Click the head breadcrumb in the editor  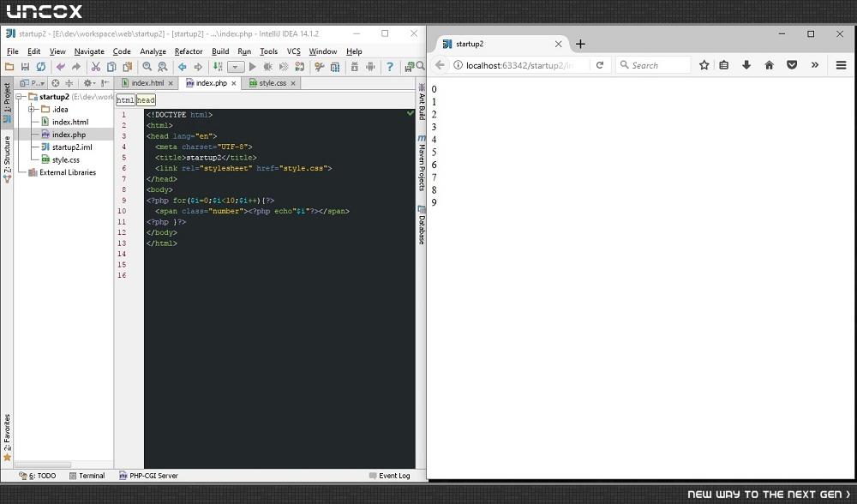[146, 100]
